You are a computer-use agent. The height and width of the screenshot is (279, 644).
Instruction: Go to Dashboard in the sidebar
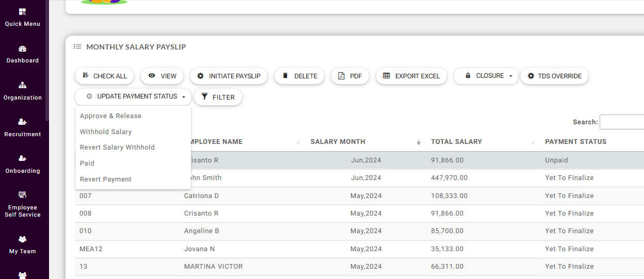point(22,54)
